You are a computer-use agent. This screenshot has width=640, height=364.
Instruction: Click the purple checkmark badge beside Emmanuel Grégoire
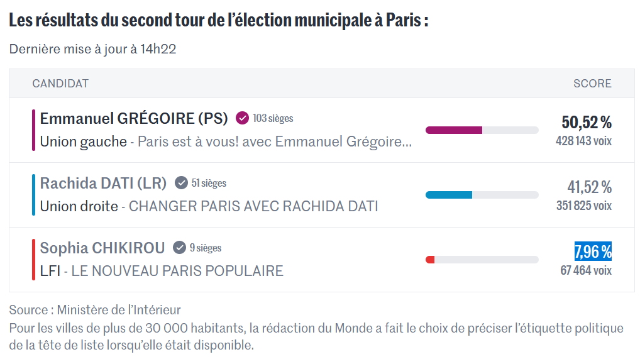[x=242, y=118]
